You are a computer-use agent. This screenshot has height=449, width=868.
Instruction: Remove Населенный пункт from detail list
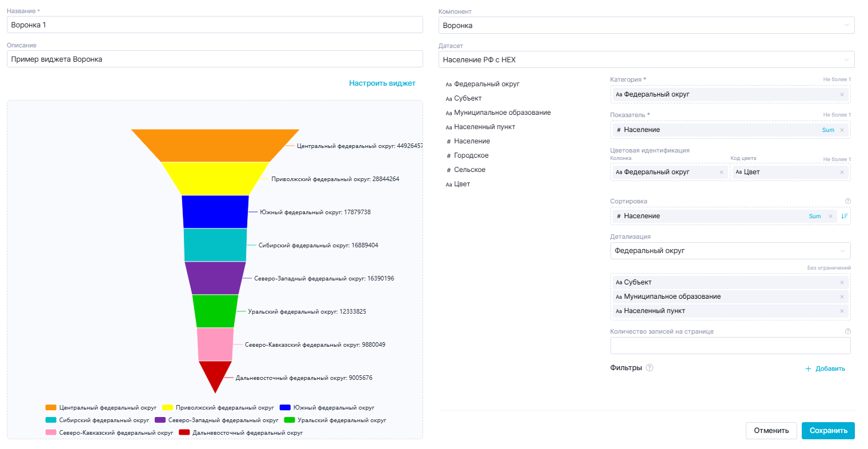coord(841,311)
